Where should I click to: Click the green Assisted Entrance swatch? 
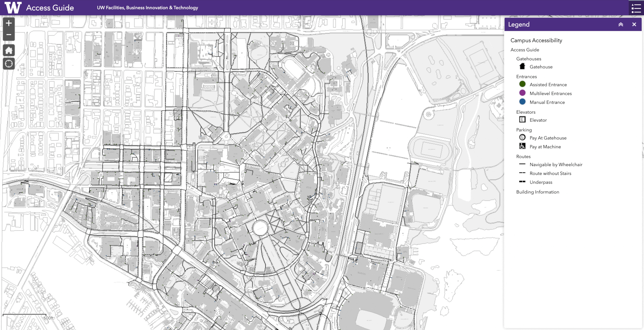coord(522,84)
